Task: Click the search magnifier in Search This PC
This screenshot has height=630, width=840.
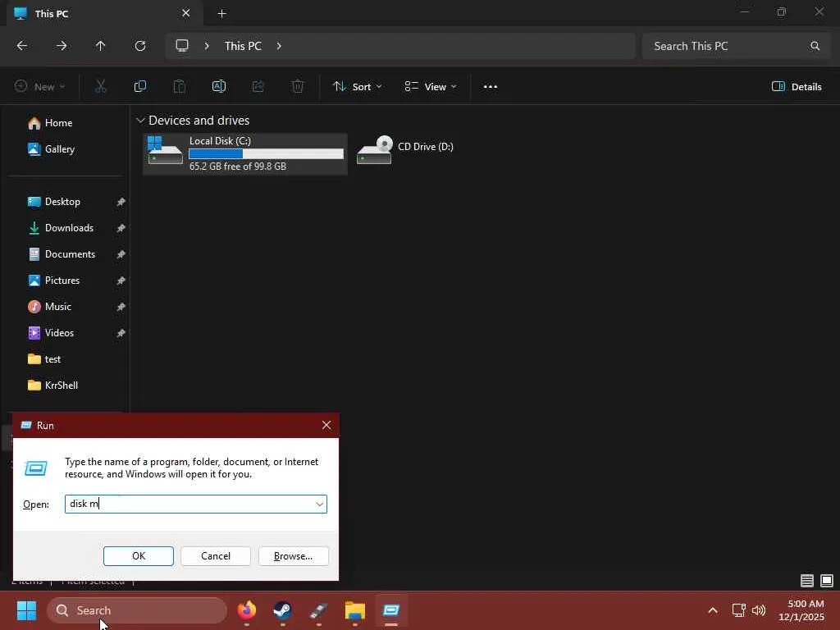Action: tap(815, 46)
